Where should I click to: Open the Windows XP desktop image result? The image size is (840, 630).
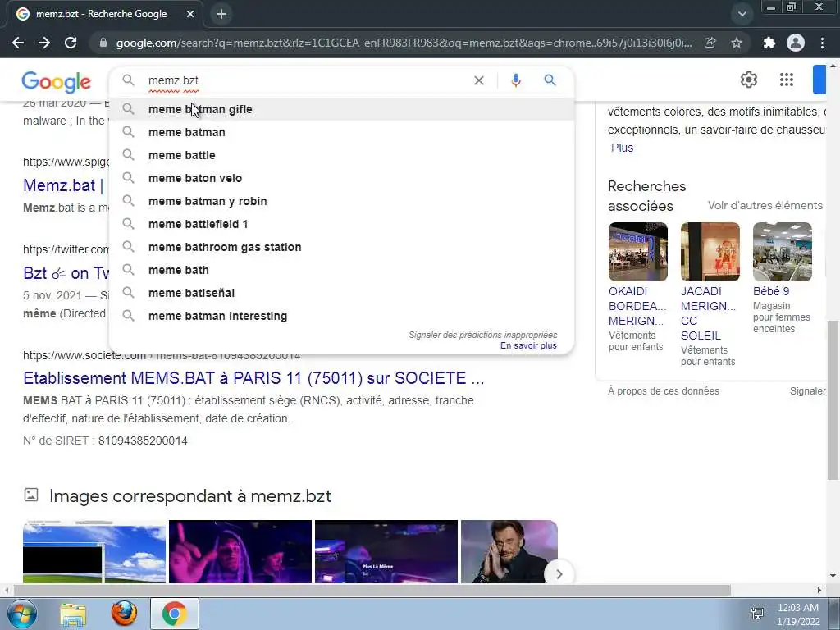(x=94, y=552)
